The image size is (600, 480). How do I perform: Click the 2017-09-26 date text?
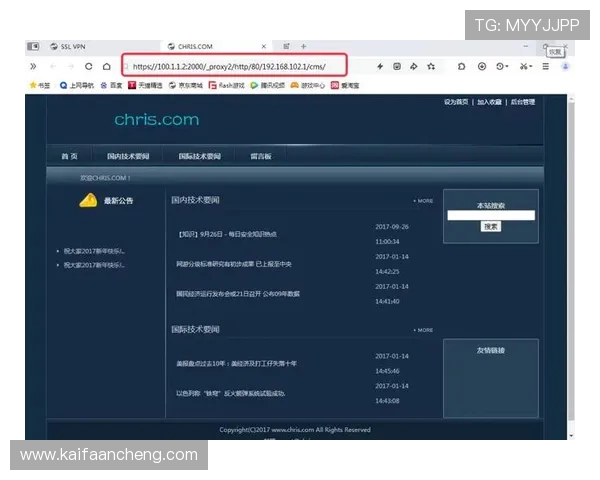pyautogui.click(x=392, y=227)
